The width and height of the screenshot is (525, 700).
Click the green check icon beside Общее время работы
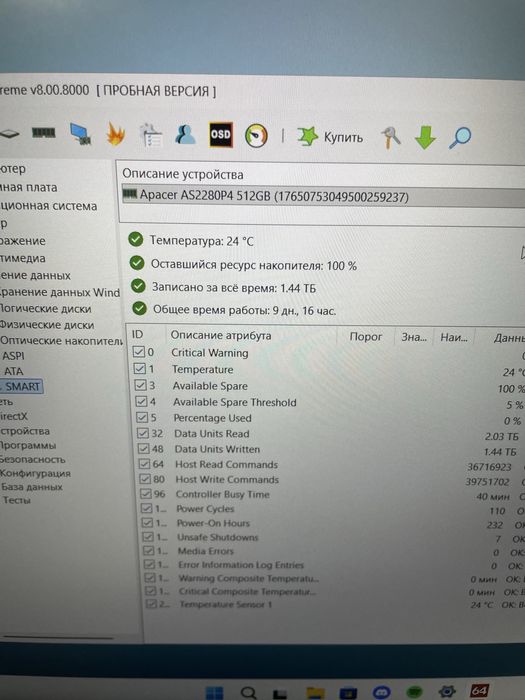click(139, 308)
